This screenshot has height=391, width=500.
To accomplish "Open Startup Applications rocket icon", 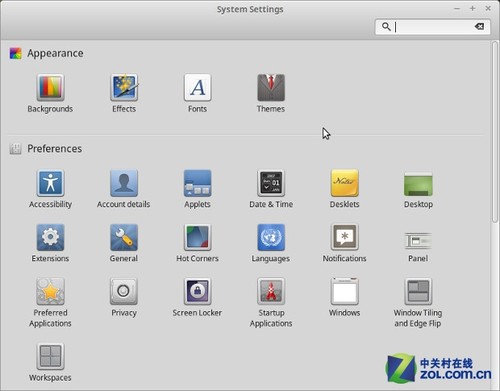I will (x=271, y=292).
